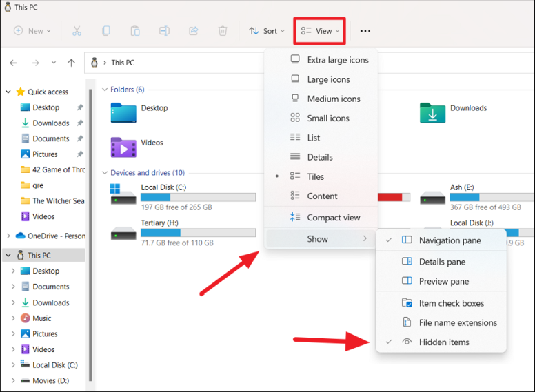This screenshot has width=535, height=392.
Task: Choose Medium icons view
Action: pyautogui.click(x=321, y=99)
